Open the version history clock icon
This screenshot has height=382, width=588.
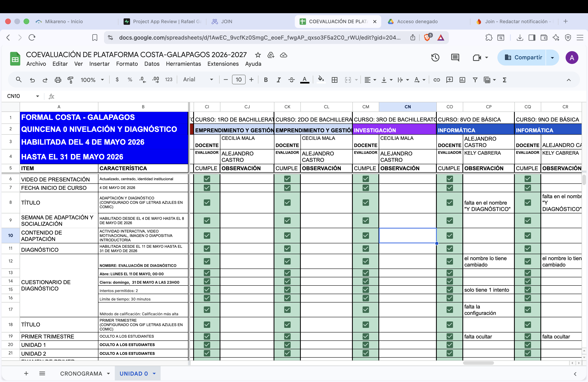click(x=435, y=58)
